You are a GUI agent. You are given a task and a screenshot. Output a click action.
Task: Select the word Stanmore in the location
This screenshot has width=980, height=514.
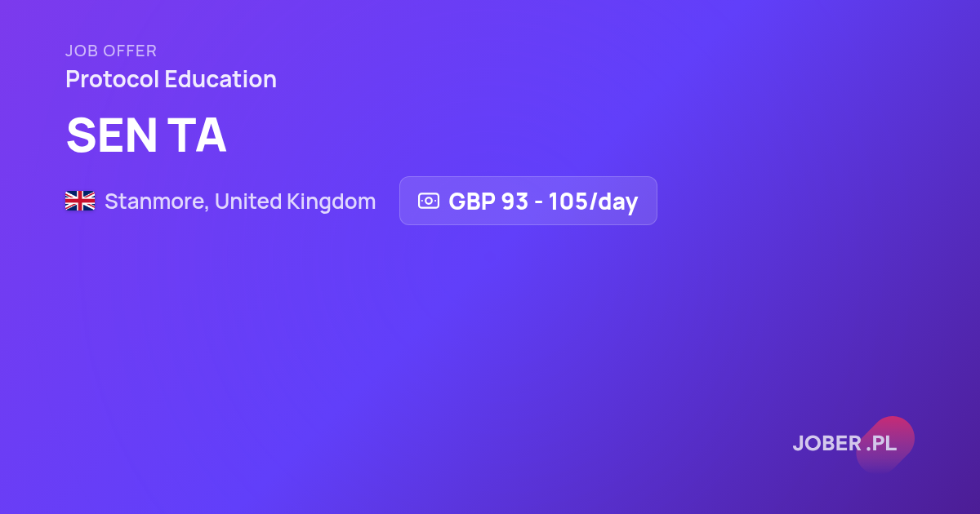[x=154, y=201]
